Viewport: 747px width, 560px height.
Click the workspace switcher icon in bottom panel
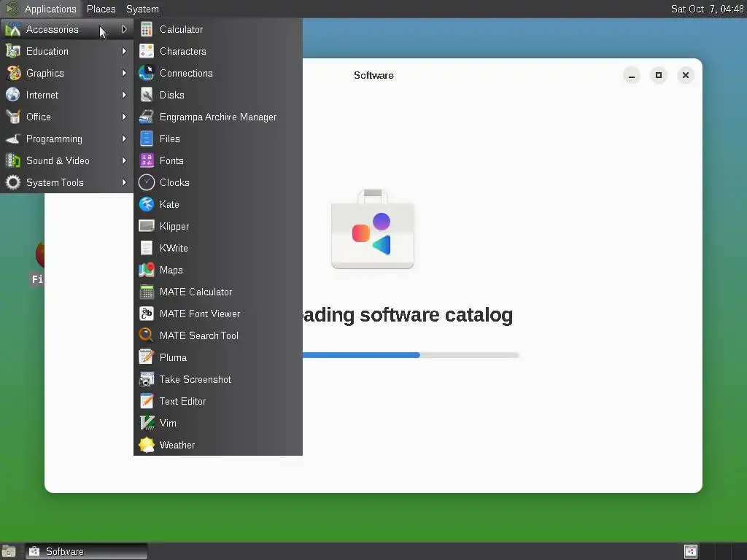pos(690,551)
